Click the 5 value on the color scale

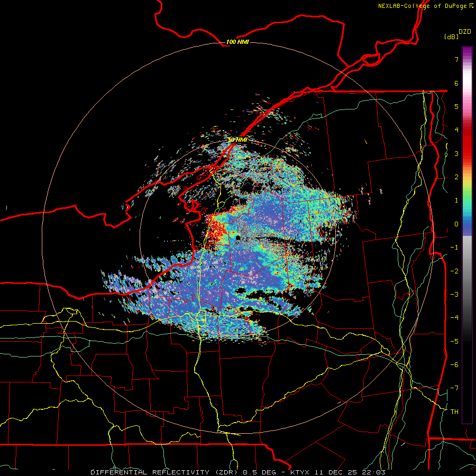456,106
